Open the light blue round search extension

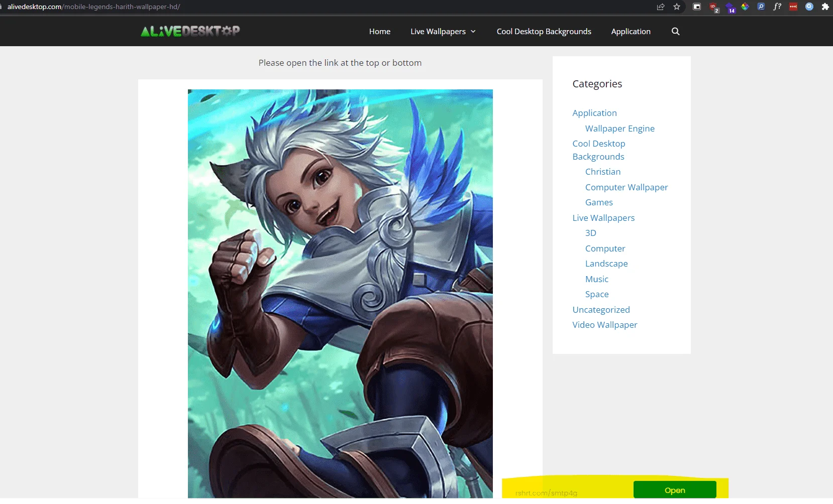[x=809, y=7]
